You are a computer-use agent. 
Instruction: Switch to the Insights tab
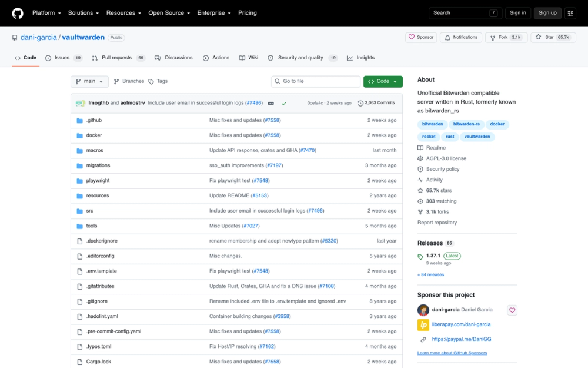[x=361, y=58]
